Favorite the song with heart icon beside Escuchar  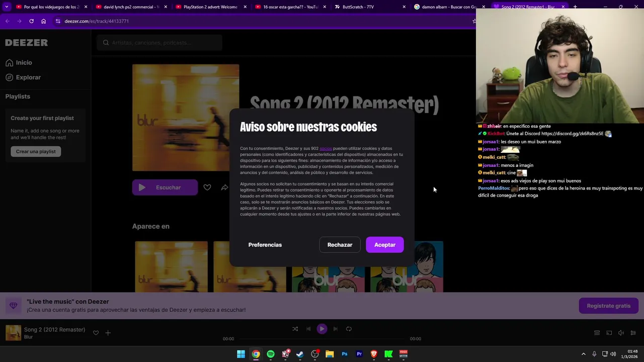pyautogui.click(x=207, y=188)
